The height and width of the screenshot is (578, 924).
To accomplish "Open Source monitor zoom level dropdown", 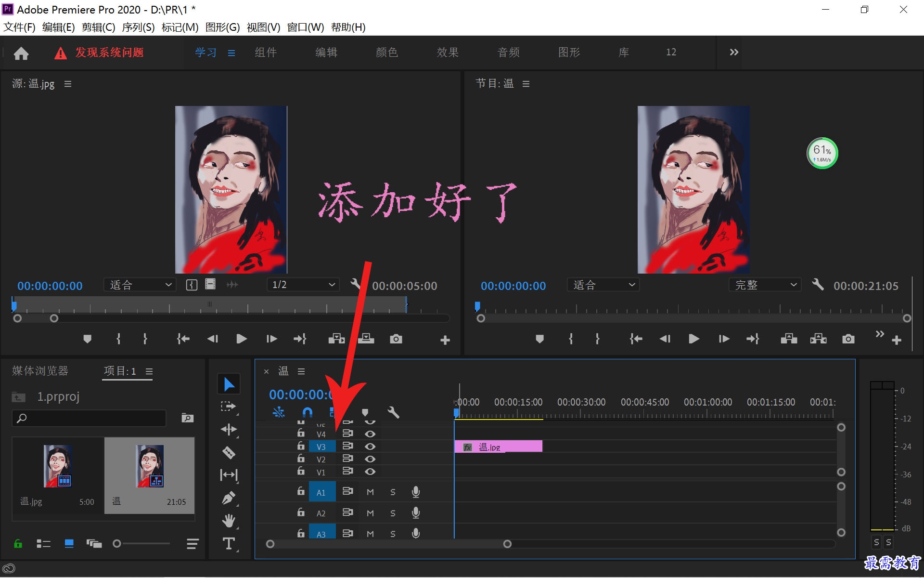I will 140,285.
